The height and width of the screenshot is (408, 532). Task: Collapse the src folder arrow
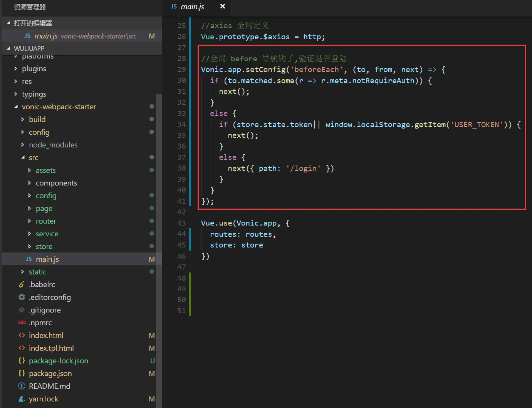23,157
